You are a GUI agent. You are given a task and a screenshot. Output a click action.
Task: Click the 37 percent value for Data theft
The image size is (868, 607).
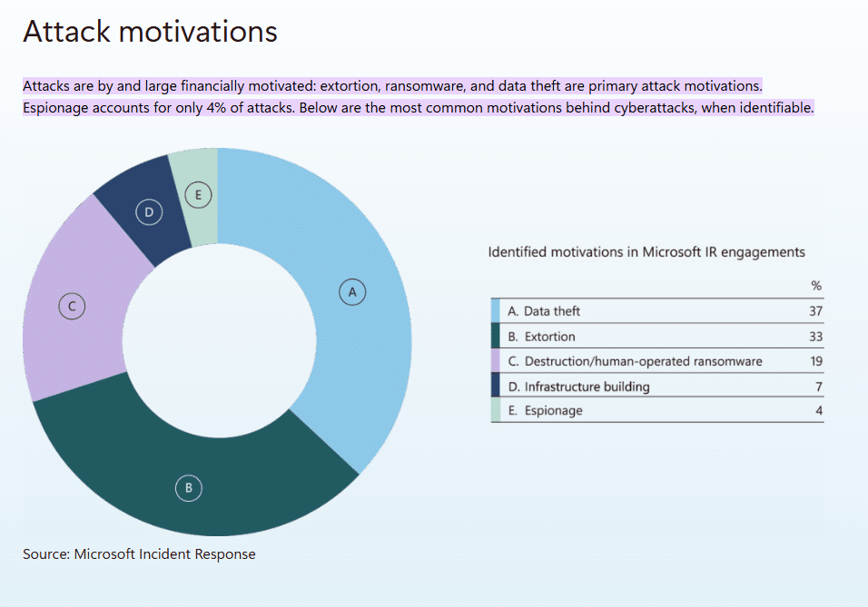coord(815,311)
